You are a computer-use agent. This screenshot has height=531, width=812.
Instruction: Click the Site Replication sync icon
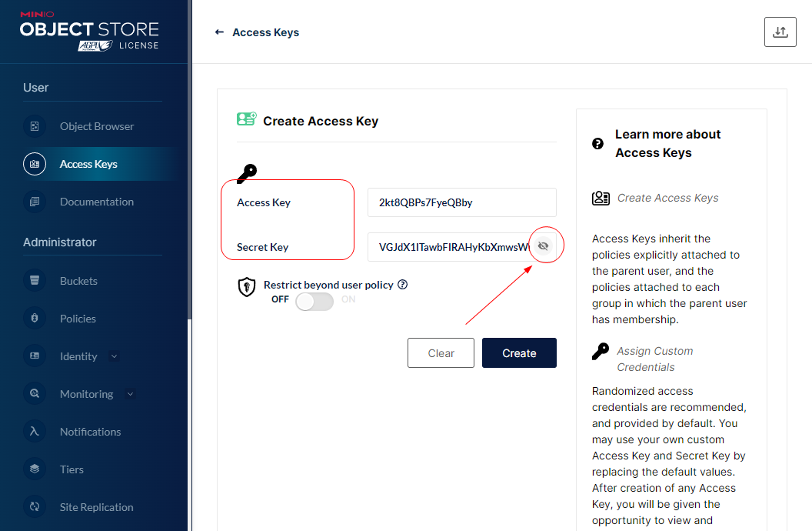pyautogui.click(x=35, y=507)
